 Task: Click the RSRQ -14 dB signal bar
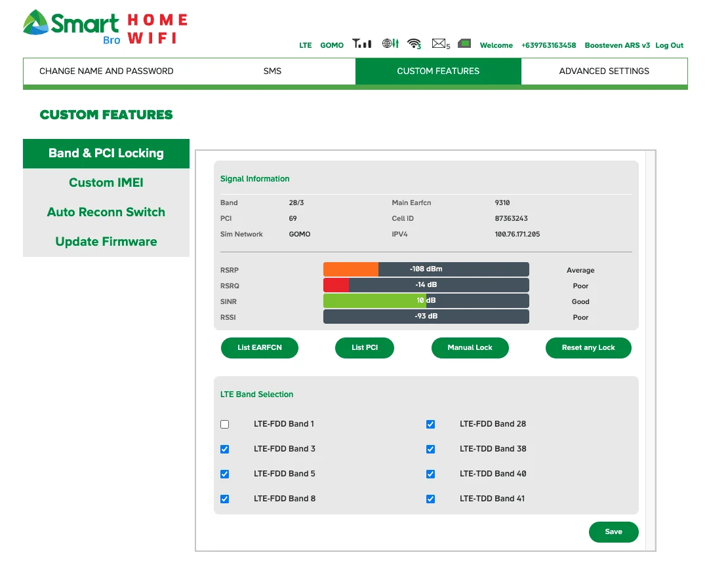426,285
